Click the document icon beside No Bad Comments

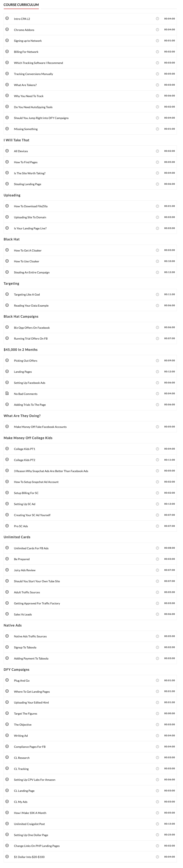7,393
